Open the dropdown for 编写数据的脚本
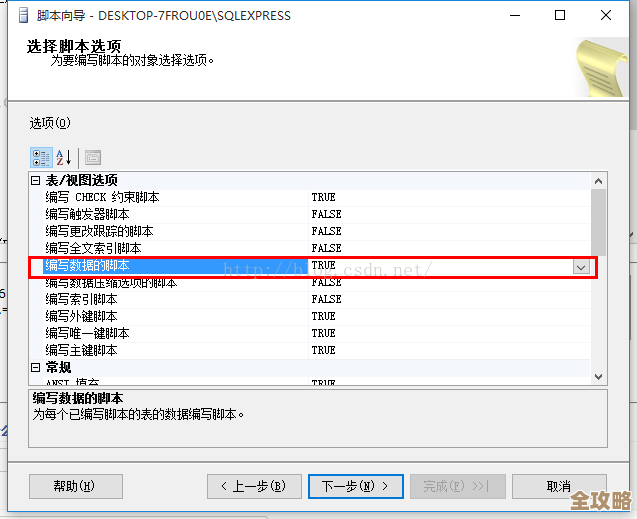 (x=581, y=267)
